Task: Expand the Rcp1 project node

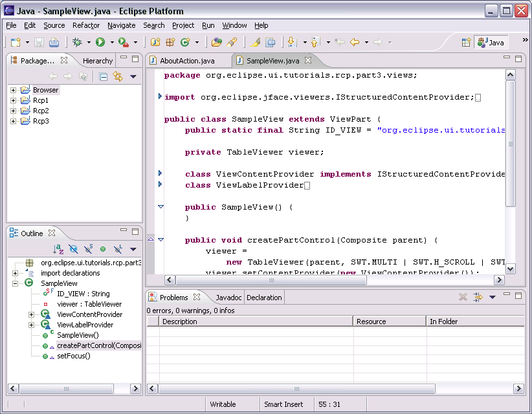Action: [x=13, y=101]
